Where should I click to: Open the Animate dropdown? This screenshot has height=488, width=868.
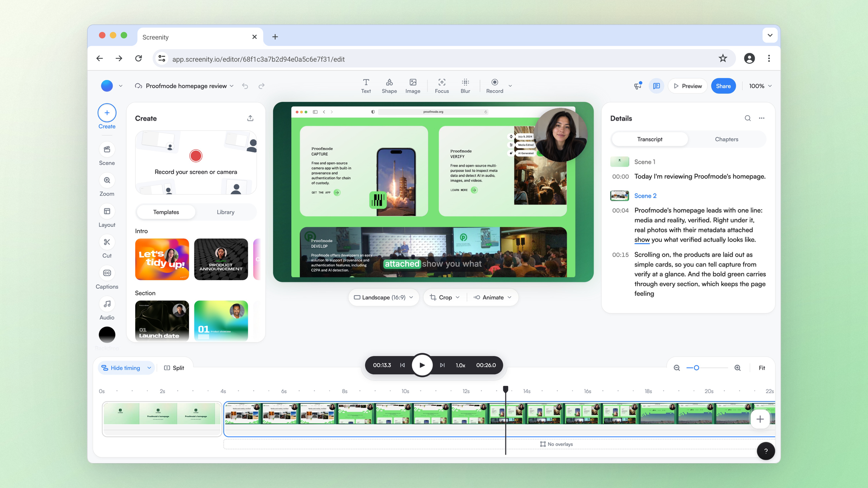click(492, 297)
